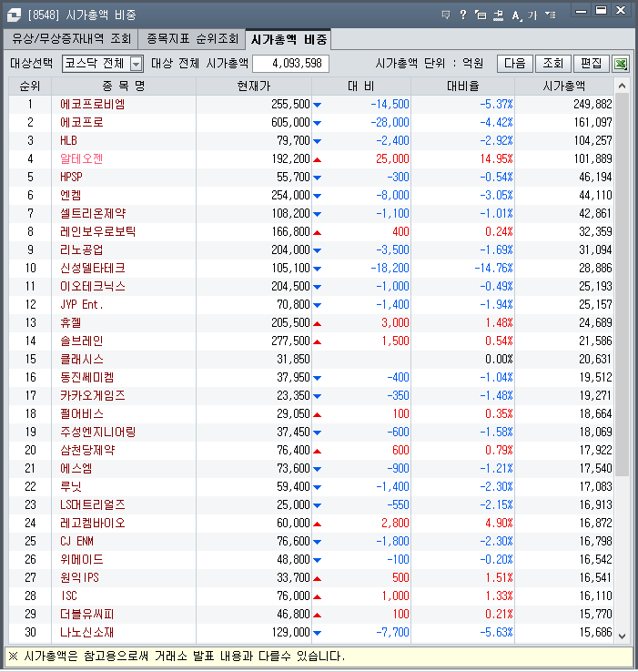Select stock LS머트리얼즈
638x672 pixels.
(x=93, y=504)
